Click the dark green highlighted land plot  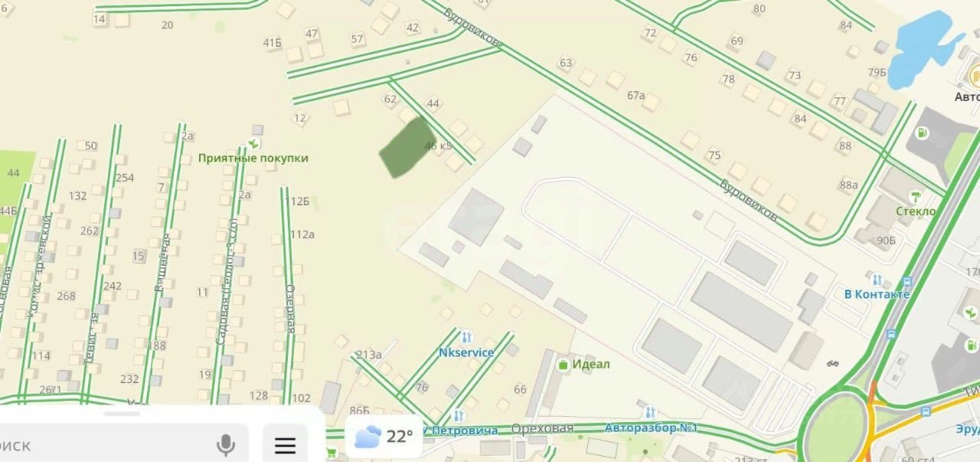point(407,148)
